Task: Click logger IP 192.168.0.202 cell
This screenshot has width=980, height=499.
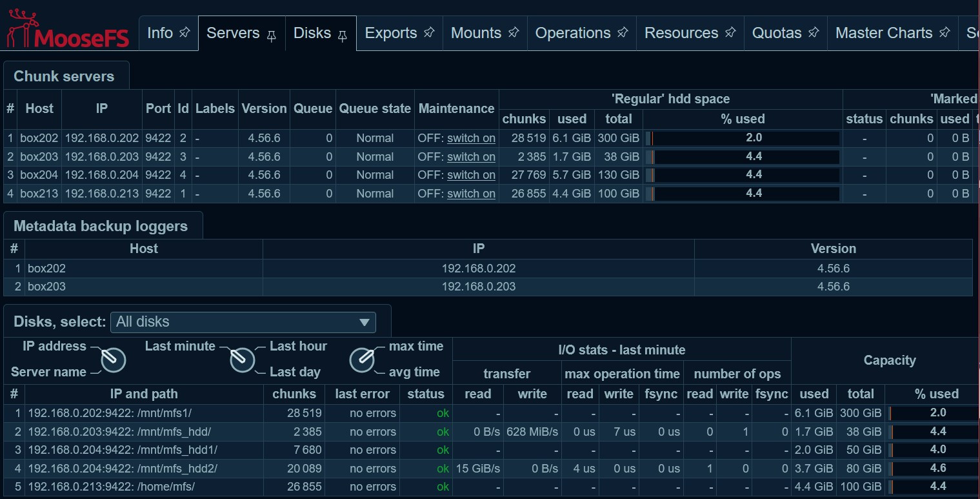Action: [479, 268]
